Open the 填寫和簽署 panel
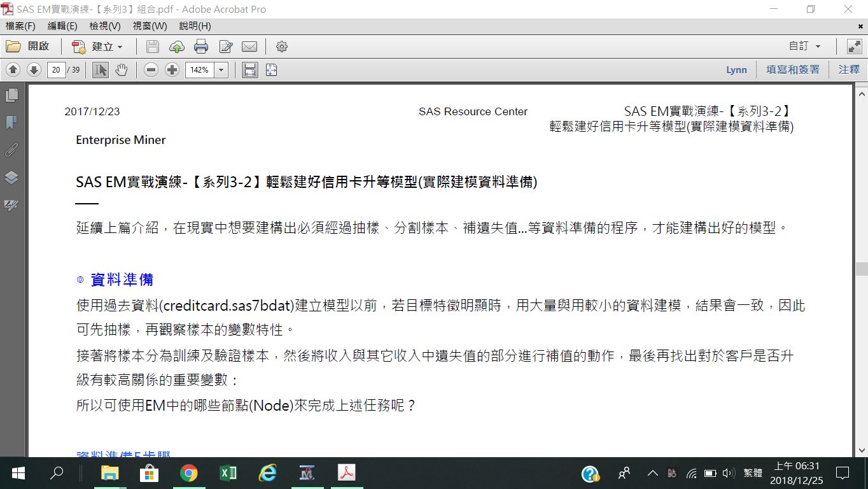 (793, 69)
